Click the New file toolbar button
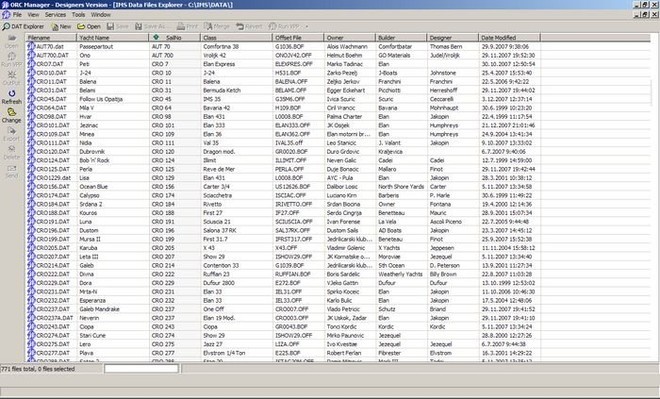 pos(61,27)
